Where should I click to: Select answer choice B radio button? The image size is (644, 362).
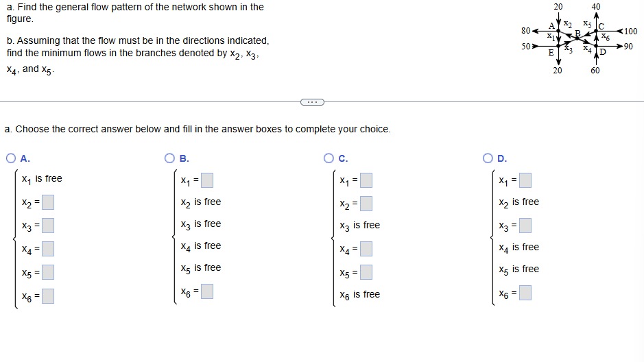(x=169, y=158)
